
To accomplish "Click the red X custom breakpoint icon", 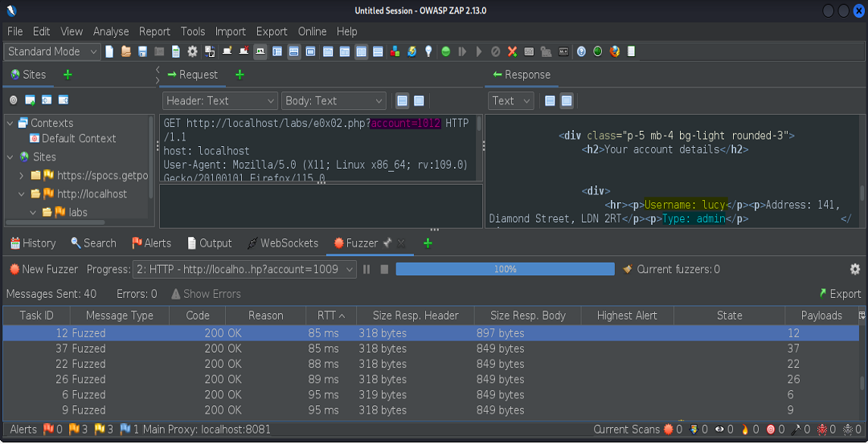I will [x=512, y=52].
